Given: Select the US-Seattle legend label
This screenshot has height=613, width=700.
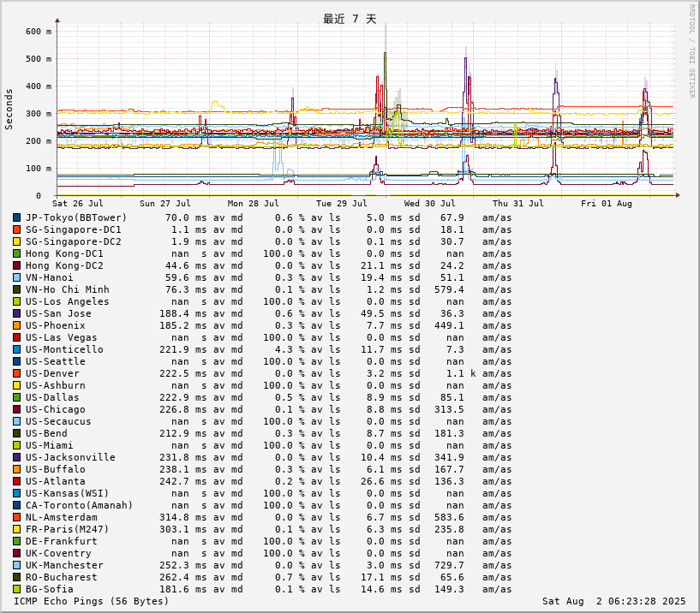Looking at the screenshot, I should [56, 362].
